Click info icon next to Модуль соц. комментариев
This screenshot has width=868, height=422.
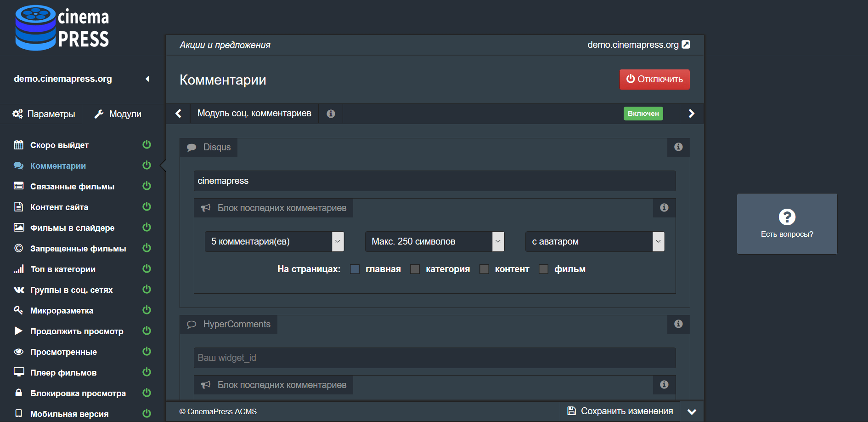[331, 114]
